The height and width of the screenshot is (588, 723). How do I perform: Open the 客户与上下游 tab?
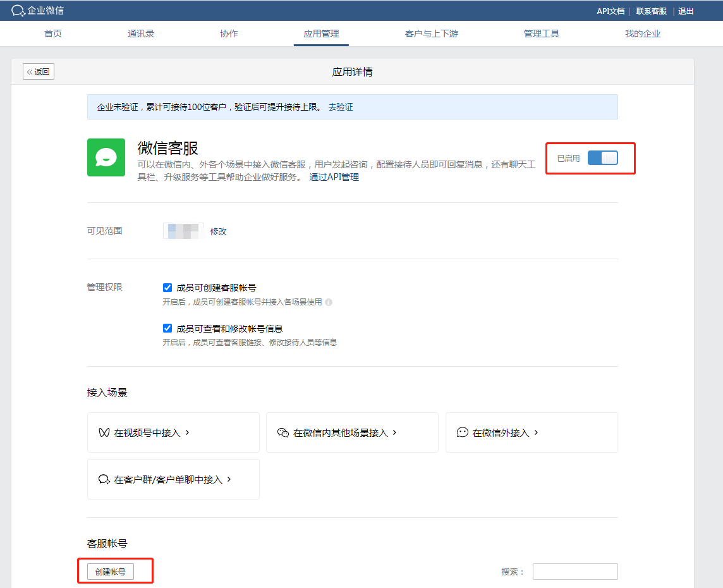click(x=432, y=34)
